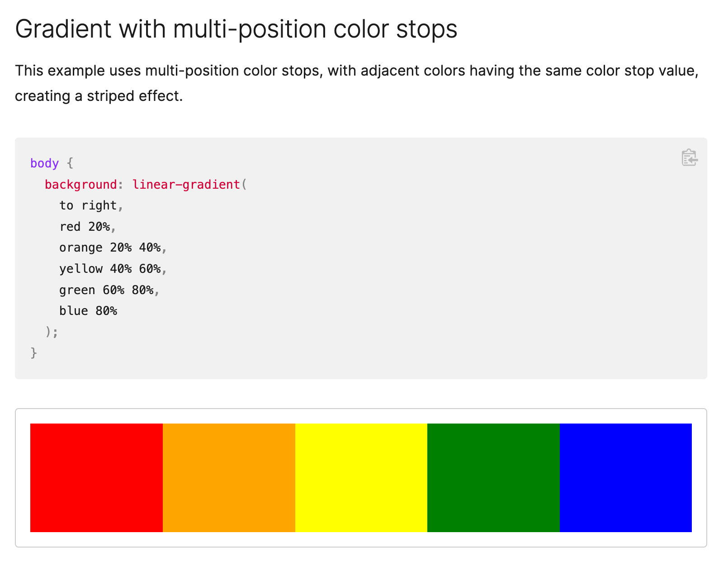Image resolution: width=728 pixels, height=562 pixels.
Task: Select the blue stripe in the preview
Action: point(625,477)
